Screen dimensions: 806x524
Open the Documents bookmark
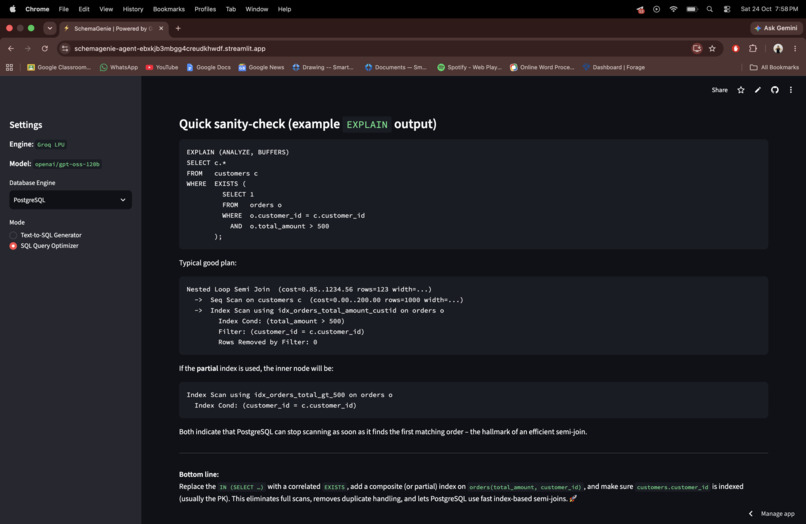pyautogui.click(x=396, y=67)
